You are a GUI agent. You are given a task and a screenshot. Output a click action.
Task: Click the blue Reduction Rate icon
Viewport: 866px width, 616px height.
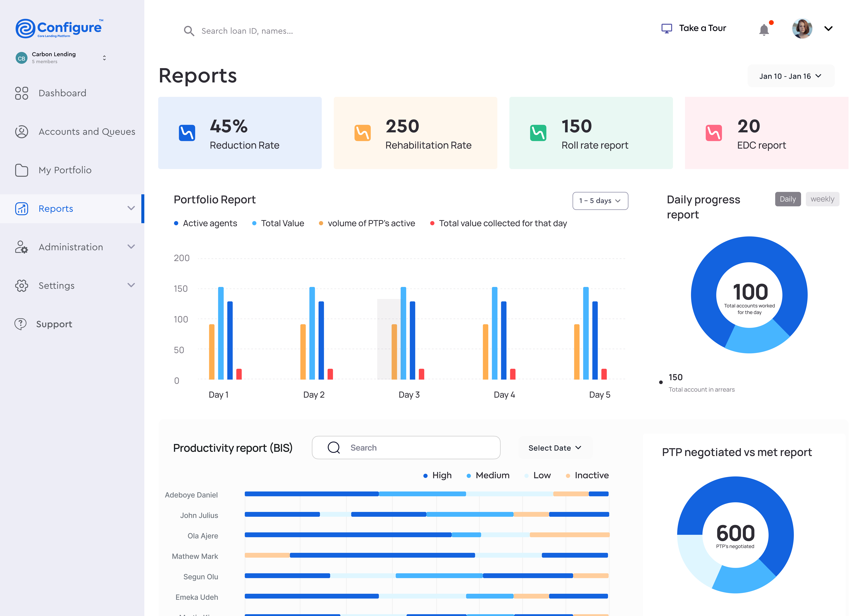[187, 133]
